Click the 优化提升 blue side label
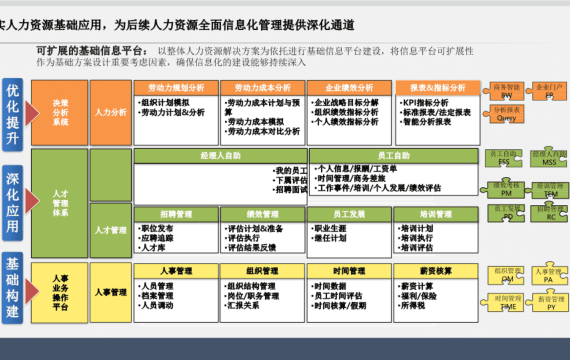 [x=12, y=115]
